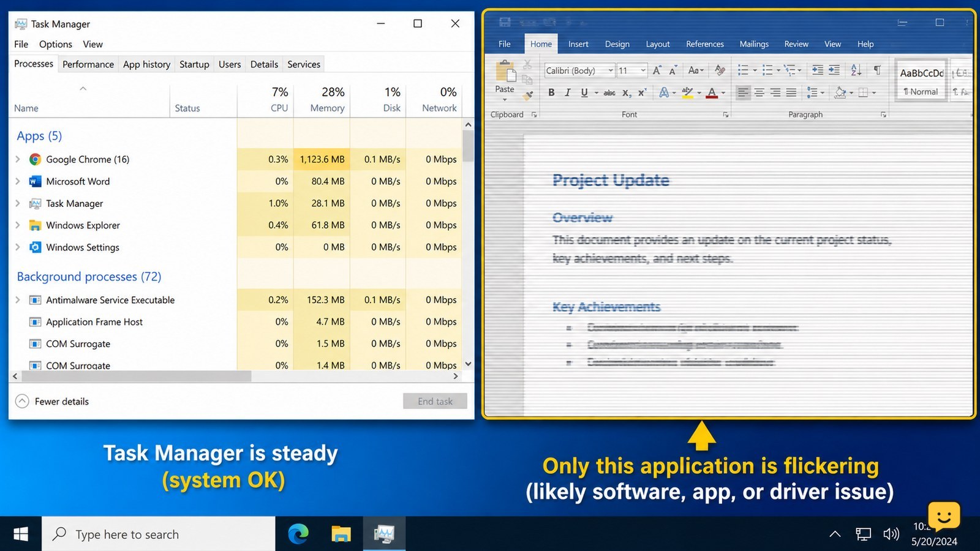Open the Layout ribbon tab in Word
The image size is (980, 551).
(658, 44)
